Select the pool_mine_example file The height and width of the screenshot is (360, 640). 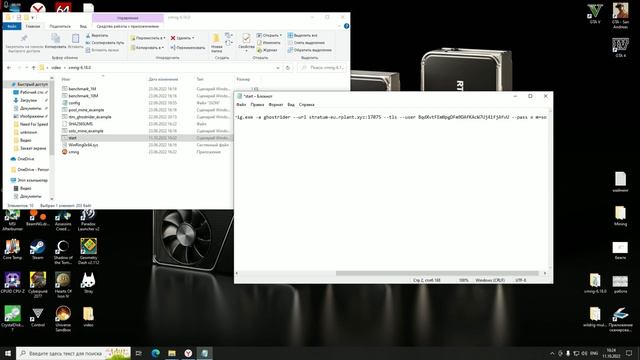point(86,110)
